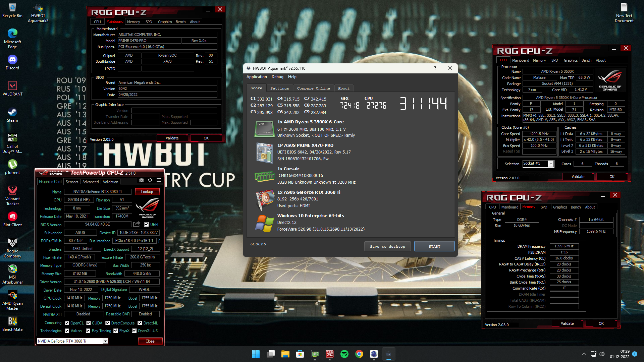644x362 pixels.
Task: Toggle DirectML checkbox in GPU-Z
Action: [140, 323]
